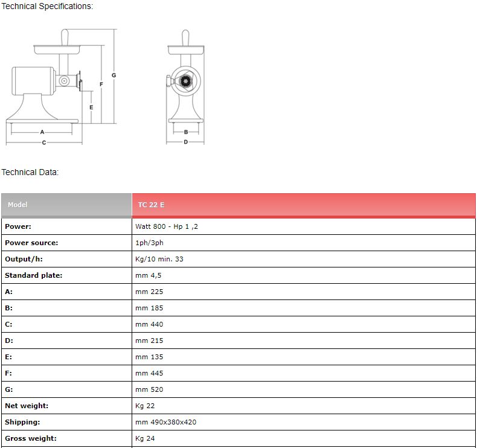Click the G dimension label in the side diagram
Screen dimensions: 477x448
pos(114,75)
